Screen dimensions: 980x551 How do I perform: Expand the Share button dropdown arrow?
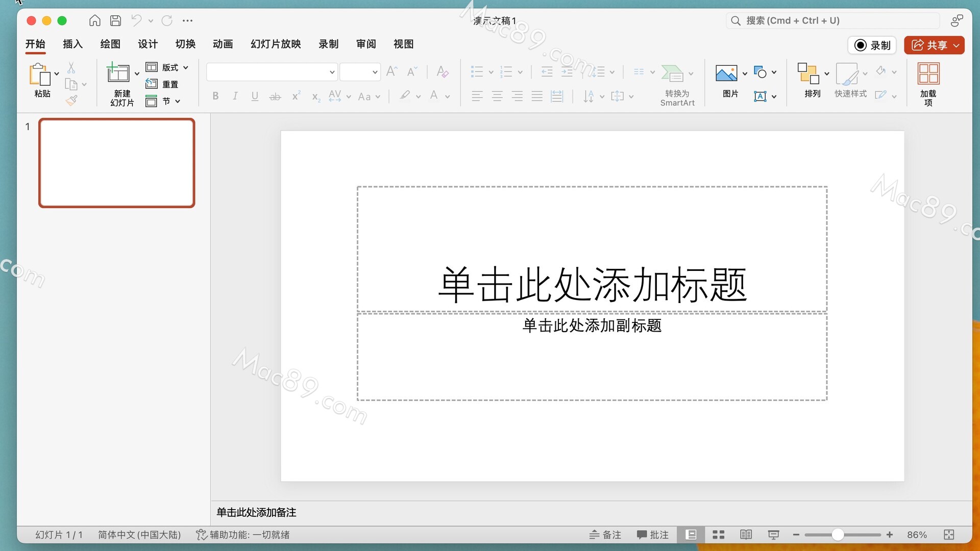point(957,45)
